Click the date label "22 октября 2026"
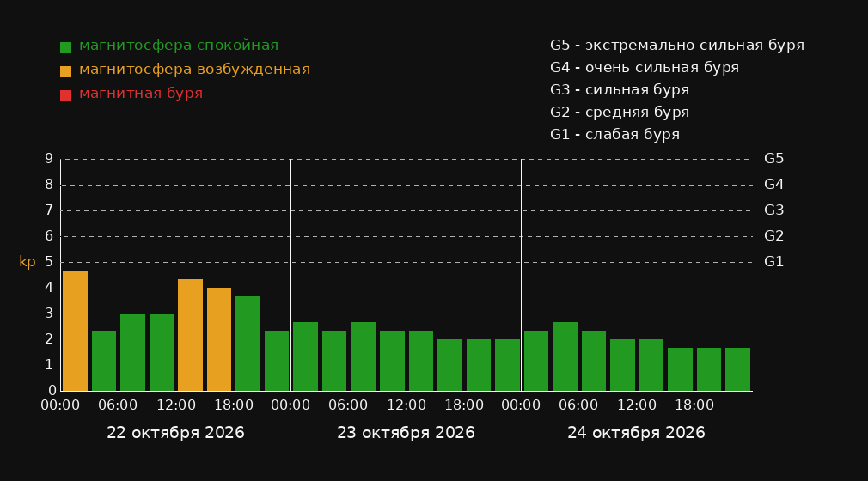Image resolution: width=868 pixels, height=481 pixels. click(x=175, y=433)
